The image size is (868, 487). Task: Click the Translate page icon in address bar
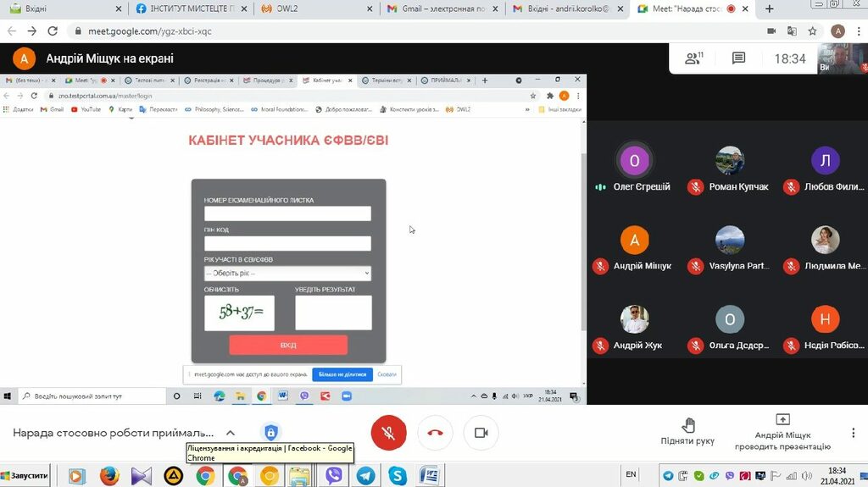pyautogui.click(x=792, y=30)
